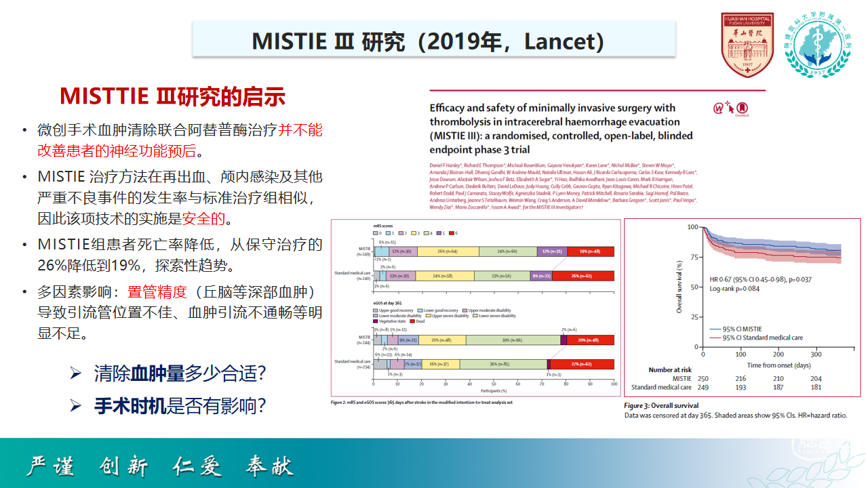Screen dimensions: 868x488
Task: Click the red phrase 置管精度
Action: point(157,292)
